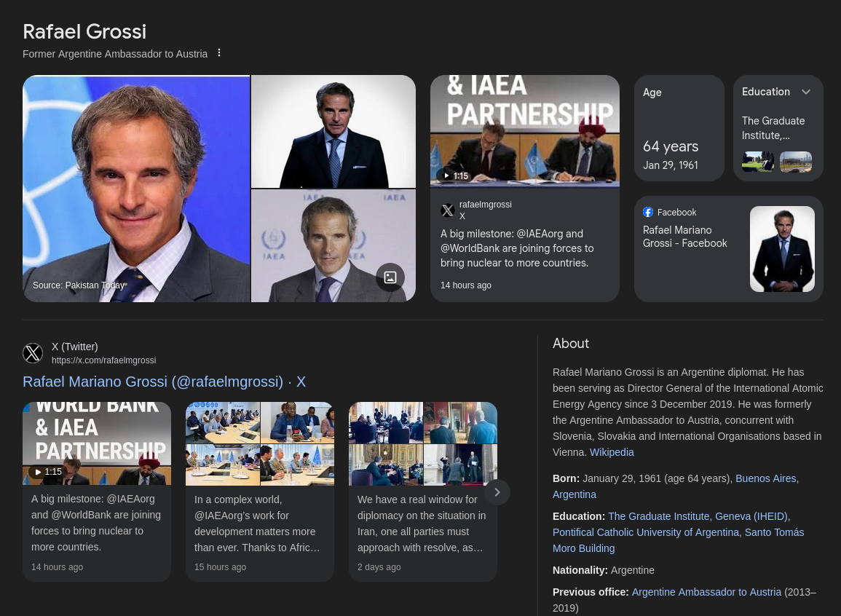
Task: Click the '15 hours ago' tweet timestamp
Action: pyautogui.click(x=220, y=566)
